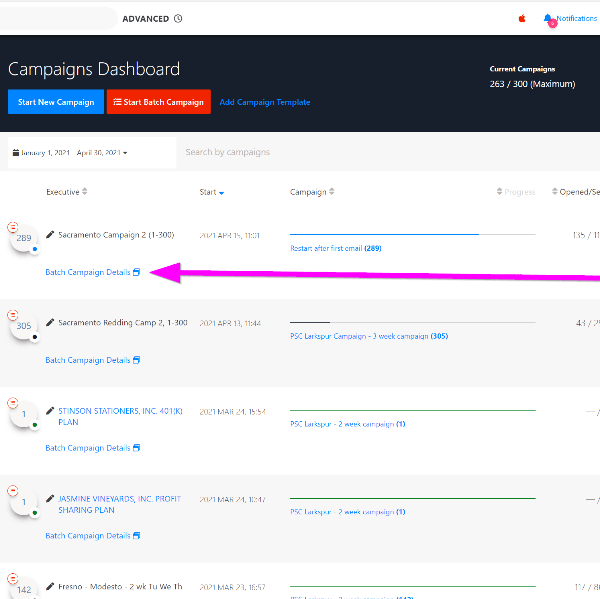Sort by the Progress column header
600x599 pixels.
click(516, 192)
